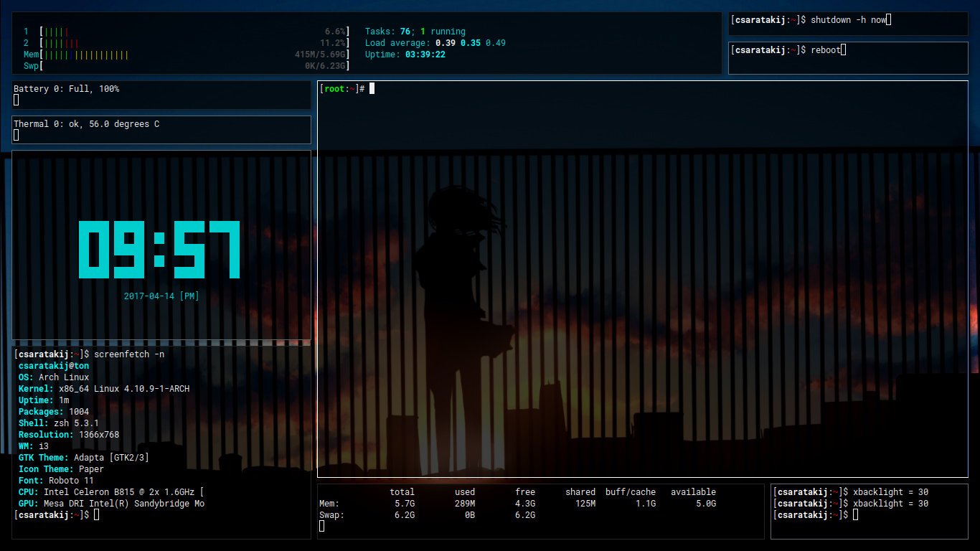Select the Battery 0 status line
The width and height of the screenshot is (980, 551).
(x=67, y=89)
